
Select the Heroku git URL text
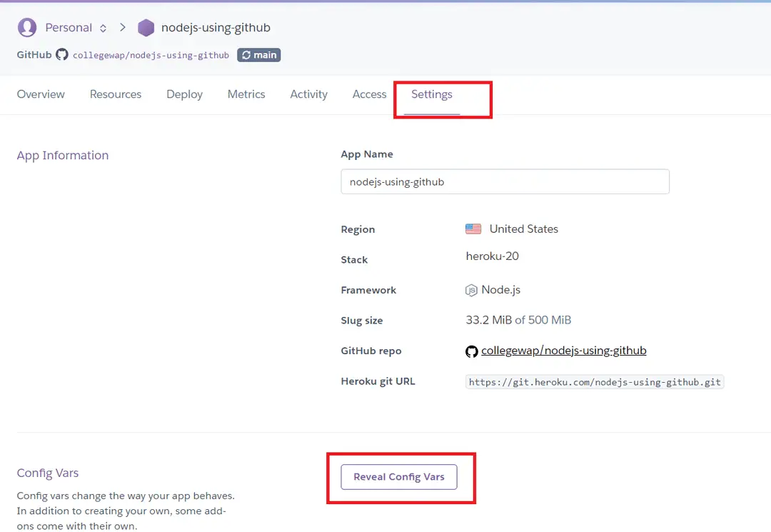click(595, 382)
